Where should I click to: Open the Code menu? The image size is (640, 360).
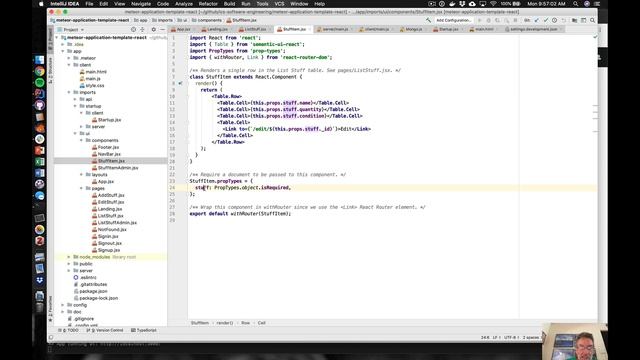[163, 4]
